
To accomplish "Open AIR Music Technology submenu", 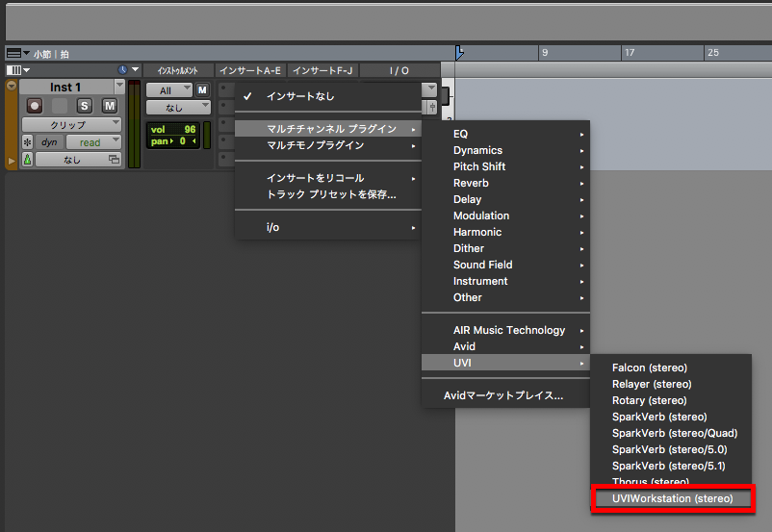I will (x=505, y=330).
